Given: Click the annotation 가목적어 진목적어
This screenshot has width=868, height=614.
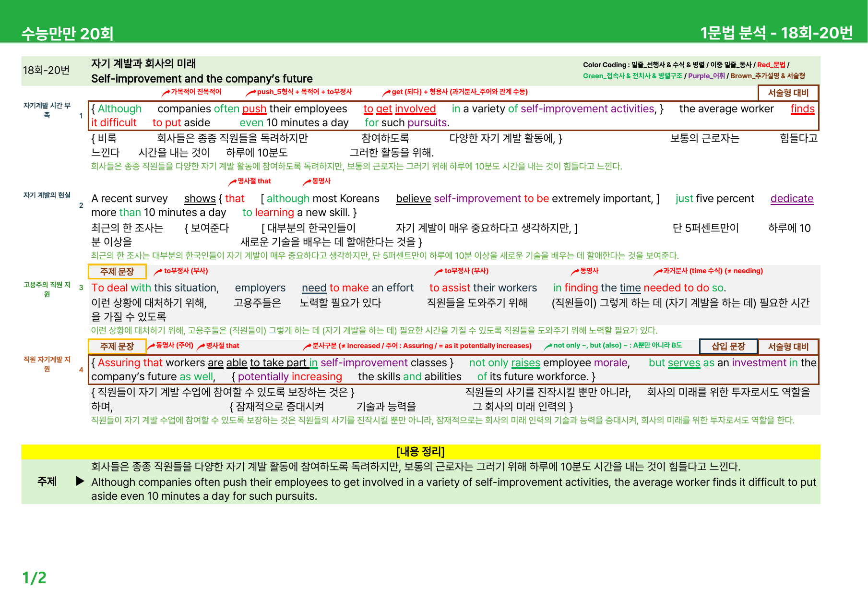Looking at the screenshot, I should [x=196, y=92].
